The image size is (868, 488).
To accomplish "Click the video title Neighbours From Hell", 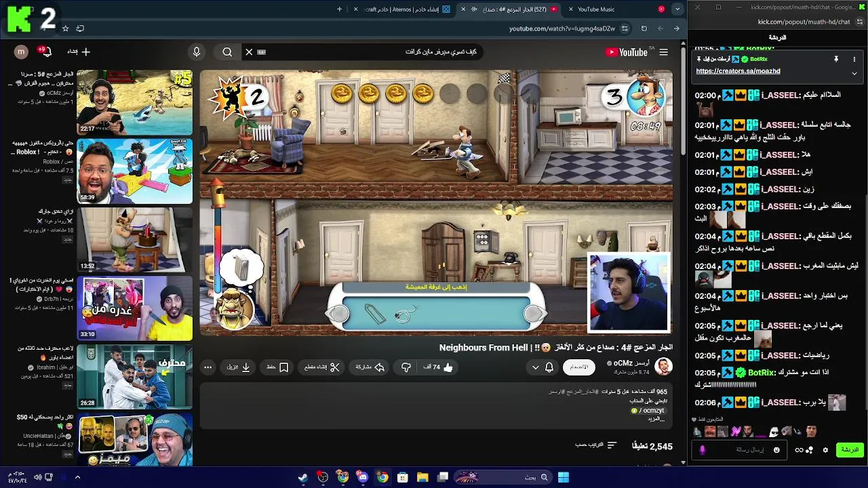I will 556,348.
